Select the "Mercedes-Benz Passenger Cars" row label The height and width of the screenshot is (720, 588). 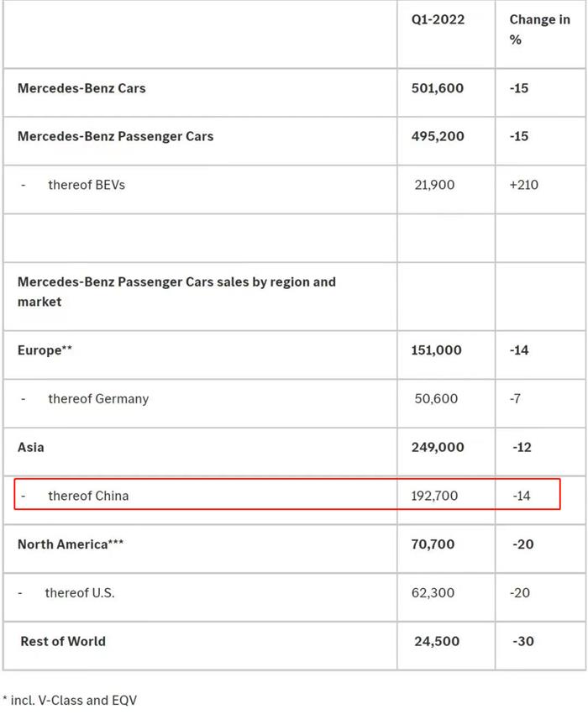pyautogui.click(x=115, y=136)
